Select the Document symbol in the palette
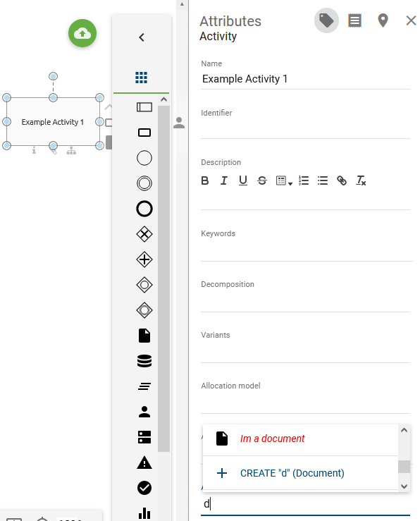This screenshot has width=420, height=521. click(144, 336)
